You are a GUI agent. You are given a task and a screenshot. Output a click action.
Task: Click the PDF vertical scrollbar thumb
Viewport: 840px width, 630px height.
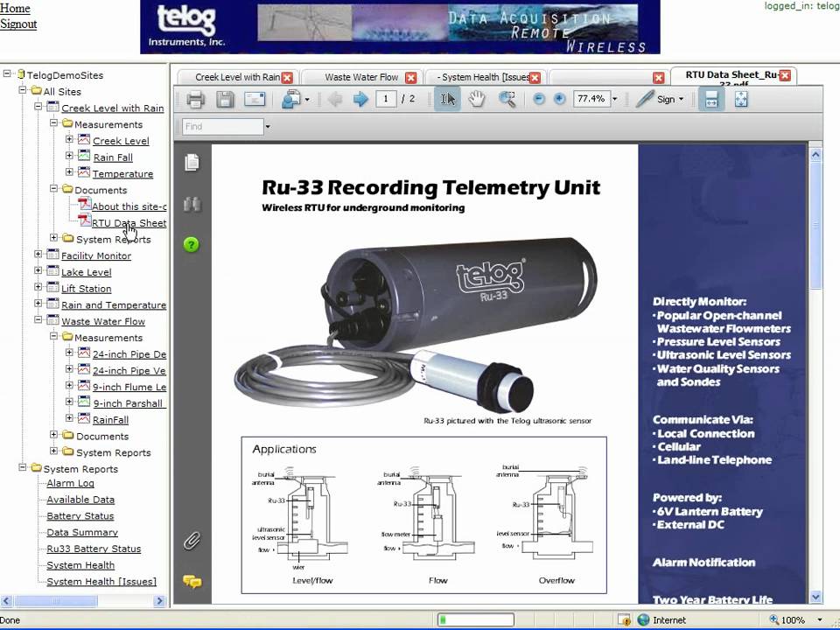pyautogui.click(x=815, y=225)
